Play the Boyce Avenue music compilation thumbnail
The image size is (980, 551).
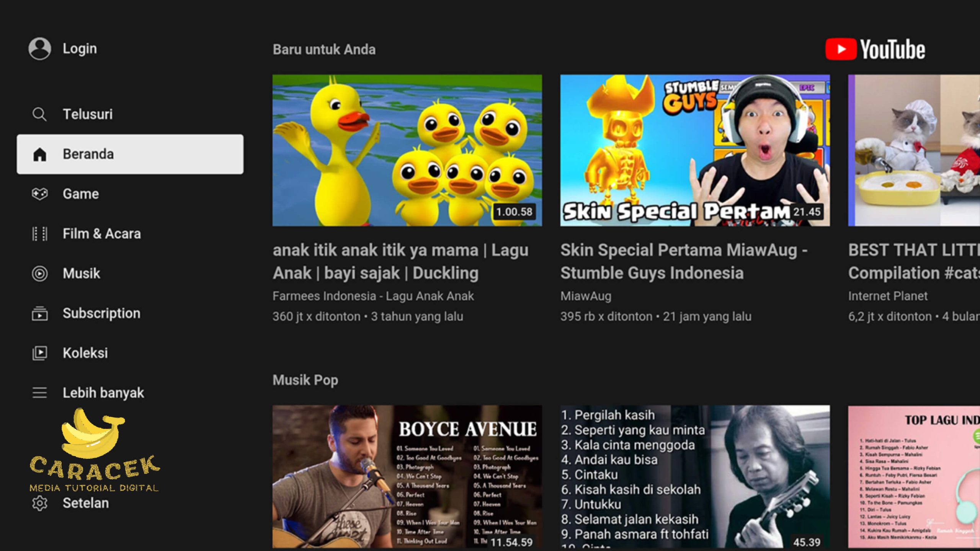tap(407, 476)
